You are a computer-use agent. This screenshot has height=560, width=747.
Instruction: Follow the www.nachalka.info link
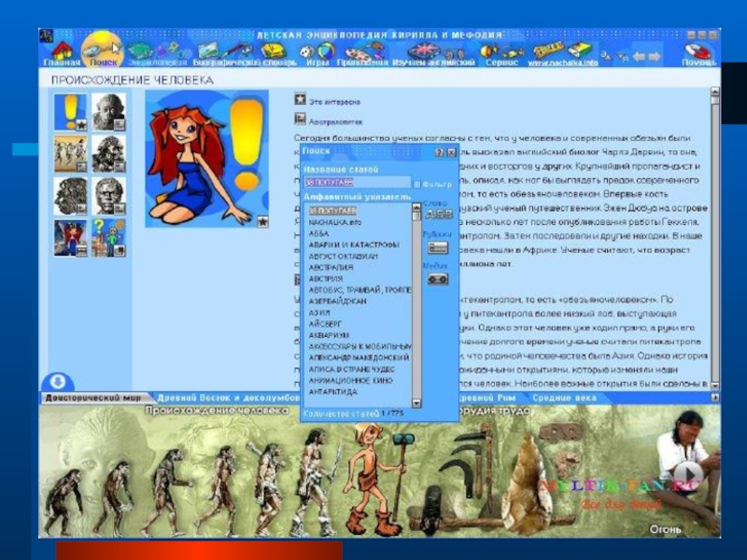tap(563, 63)
